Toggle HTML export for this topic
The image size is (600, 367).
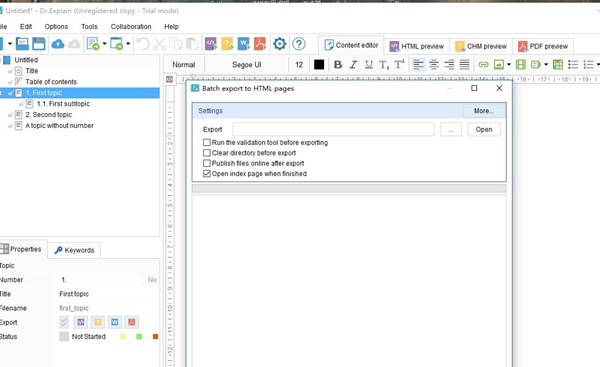[81, 322]
